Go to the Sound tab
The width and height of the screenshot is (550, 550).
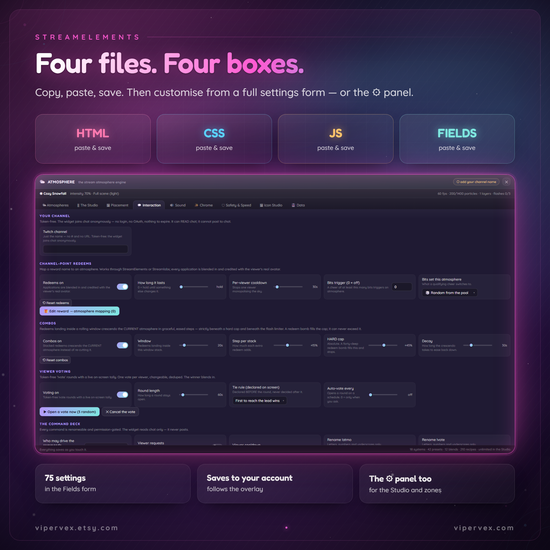tap(178, 205)
